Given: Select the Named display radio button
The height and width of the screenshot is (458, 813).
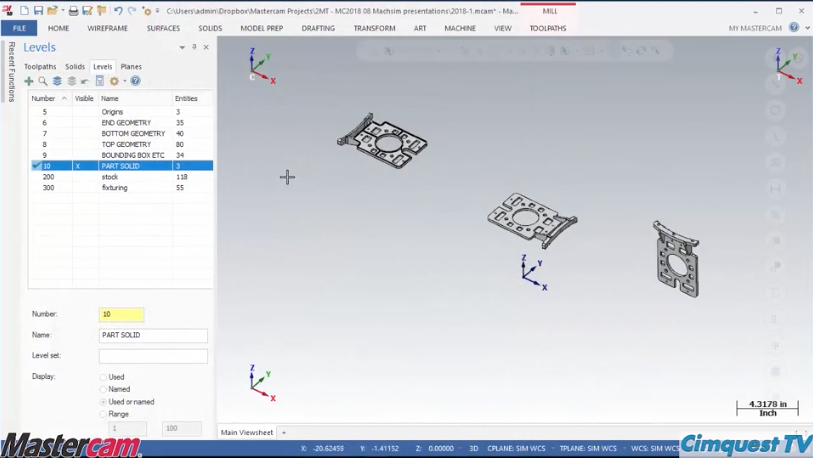Looking at the screenshot, I should click(103, 389).
